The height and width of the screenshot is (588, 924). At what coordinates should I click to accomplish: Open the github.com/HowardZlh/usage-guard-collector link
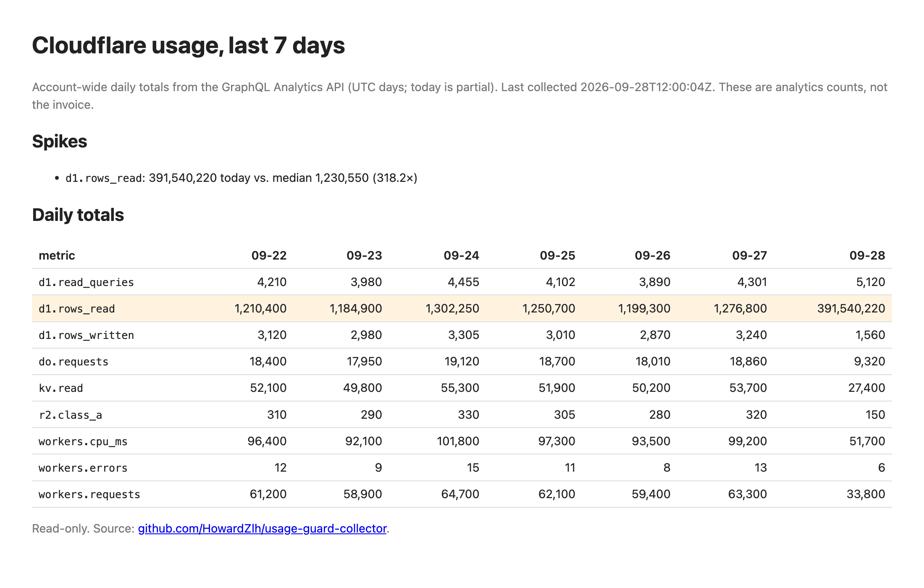(262, 528)
